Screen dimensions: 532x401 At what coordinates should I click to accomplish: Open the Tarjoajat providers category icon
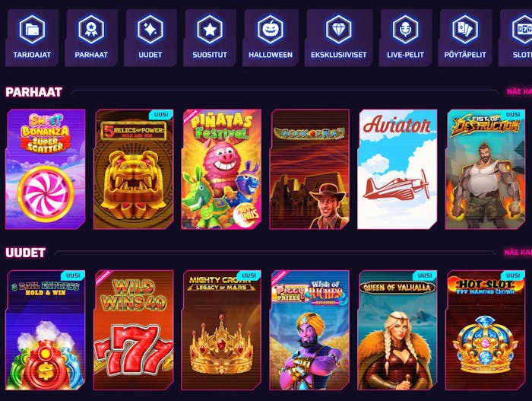click(x=32, y=38)
